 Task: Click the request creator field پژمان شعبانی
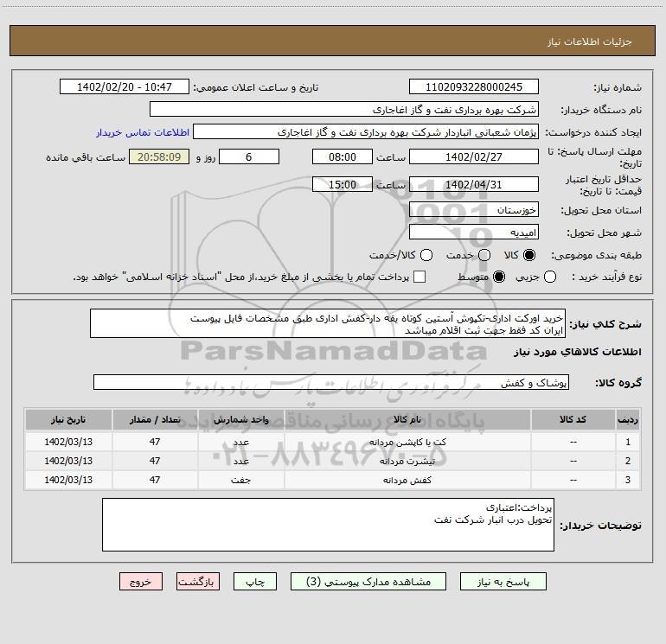pos(366,132)
